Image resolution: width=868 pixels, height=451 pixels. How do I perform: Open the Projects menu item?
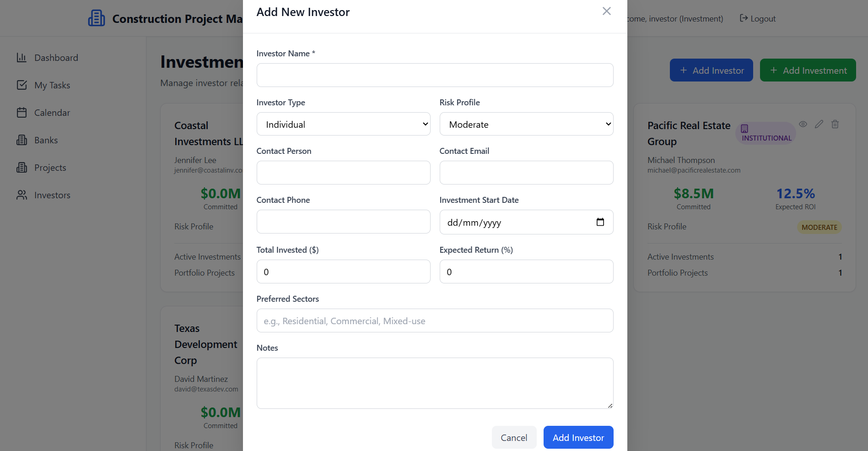pos(50,168)
